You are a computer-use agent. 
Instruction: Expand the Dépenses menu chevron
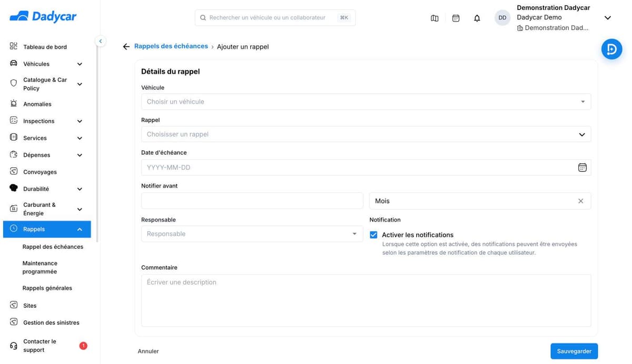click(80, 155)
